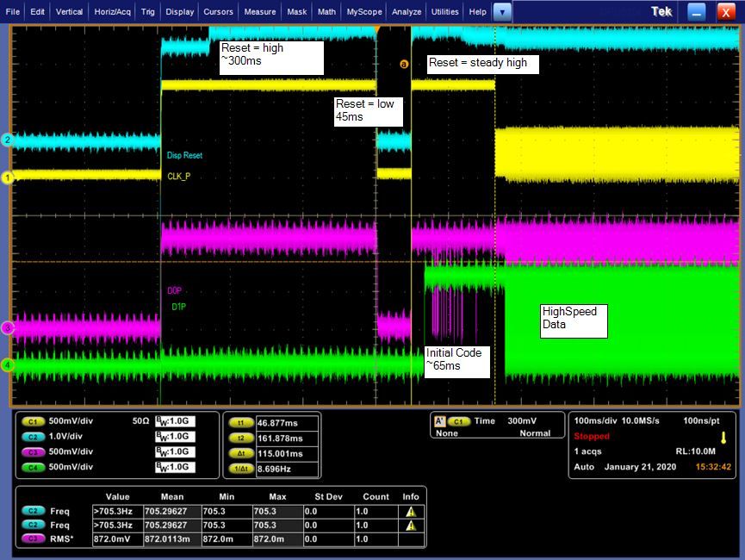Image resolution: width=745 pixels, height=560 pixels.
Task: Click the warning icon on C2 Freq row
Action: point(411,511)
